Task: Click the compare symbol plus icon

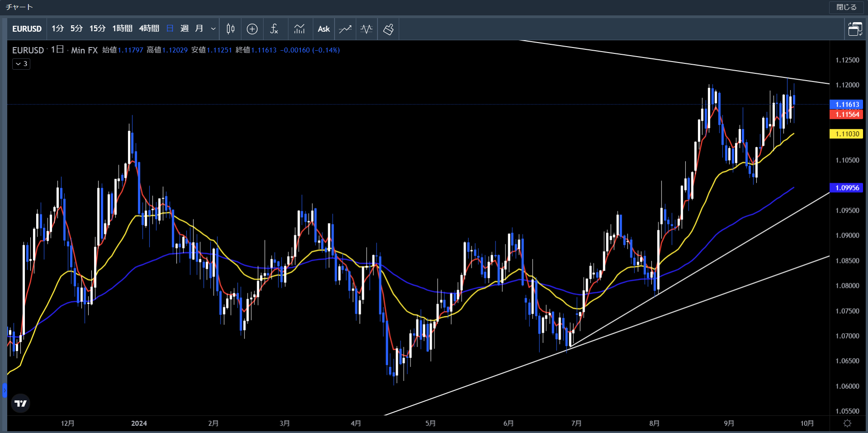Action: (252, 29)
